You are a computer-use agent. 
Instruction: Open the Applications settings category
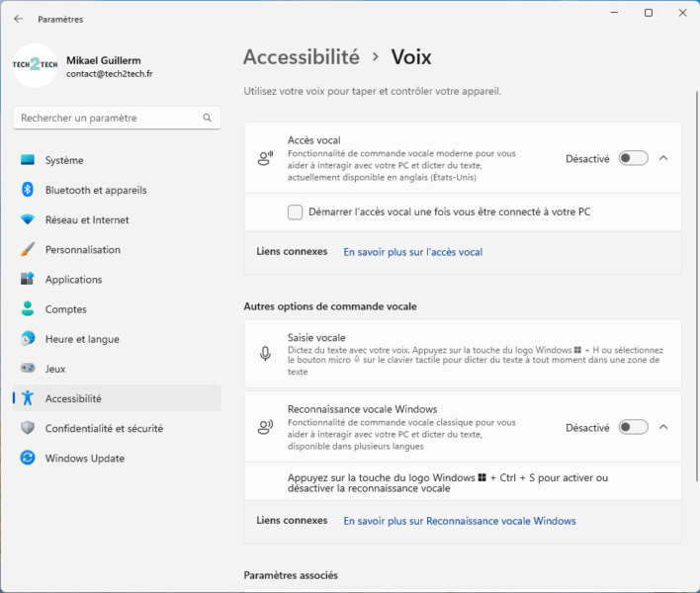tap(73, 280)
